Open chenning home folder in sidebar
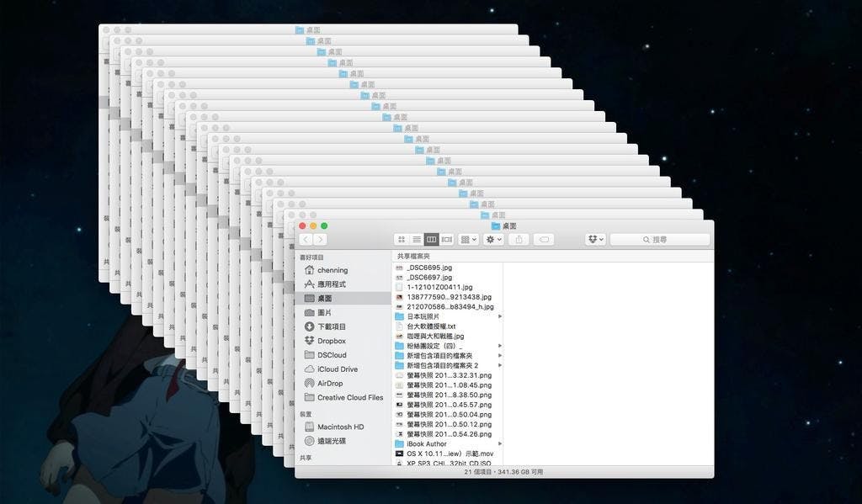 tap(343, 270)
